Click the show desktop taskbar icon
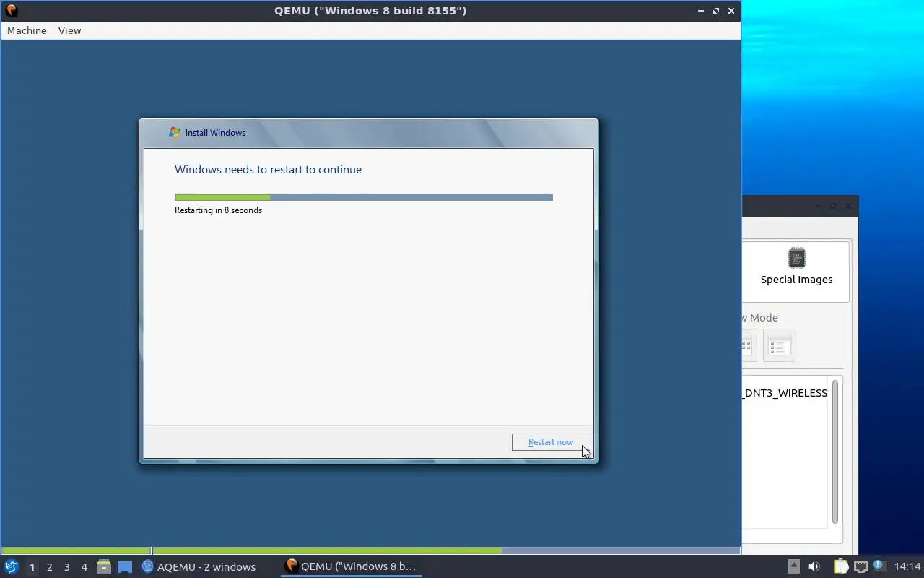This screenshot has width=924, height=578. [x=125, y=567]
